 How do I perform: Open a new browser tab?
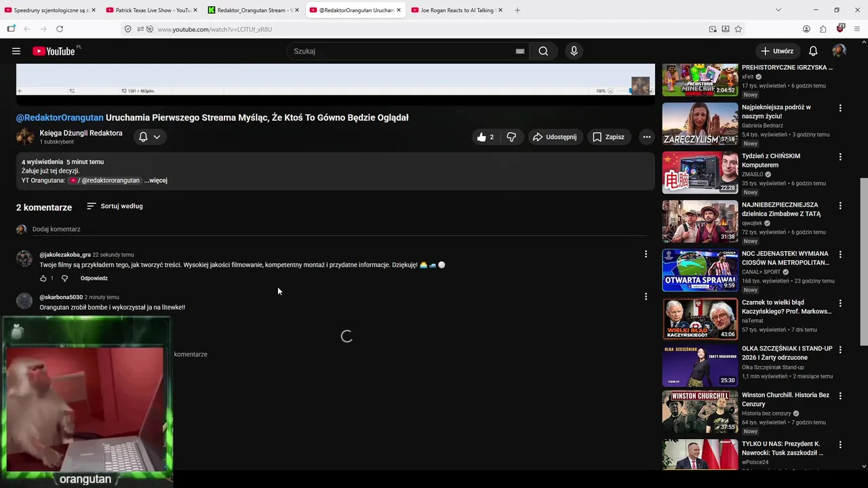[x=517, y=10]
